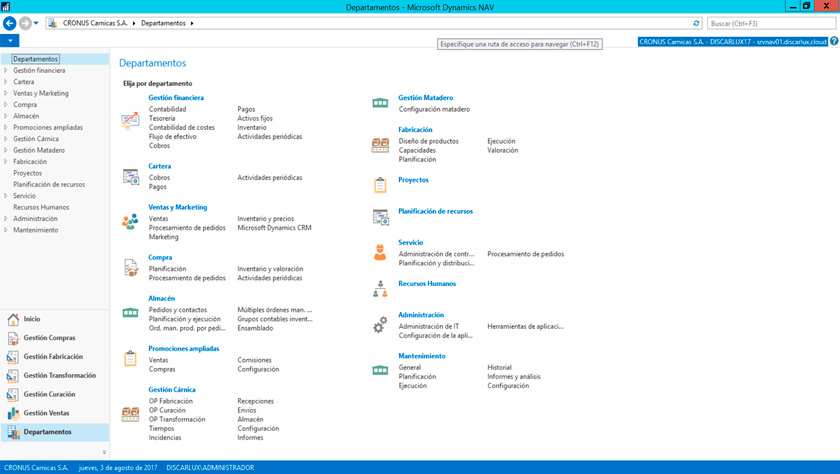Click the Compra department icon
Viewport: 840px width, 474px height.
tap(131, 267)
